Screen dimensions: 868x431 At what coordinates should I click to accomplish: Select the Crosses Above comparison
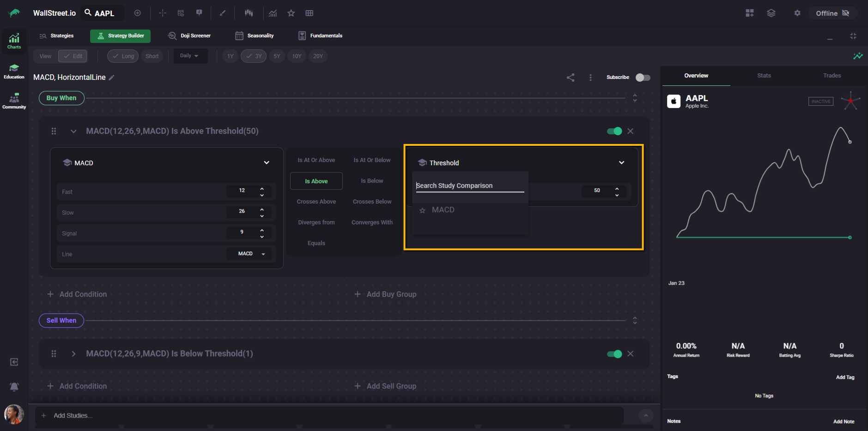click(316, 202)
